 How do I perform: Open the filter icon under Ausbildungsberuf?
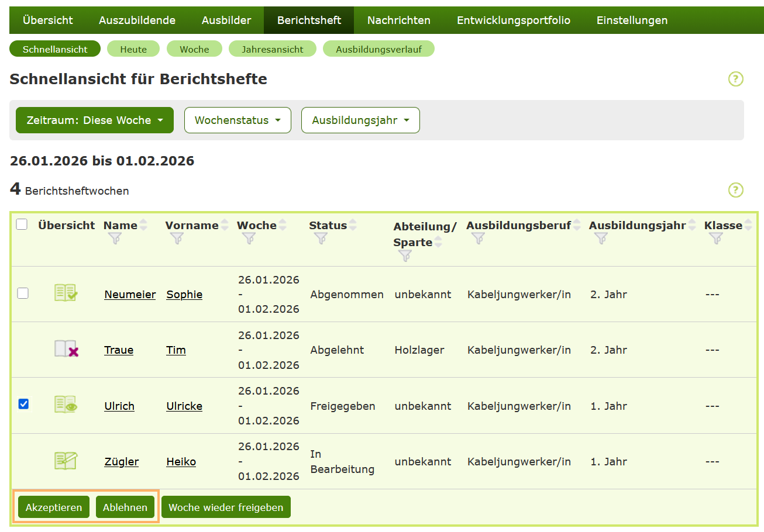(477, 239)
